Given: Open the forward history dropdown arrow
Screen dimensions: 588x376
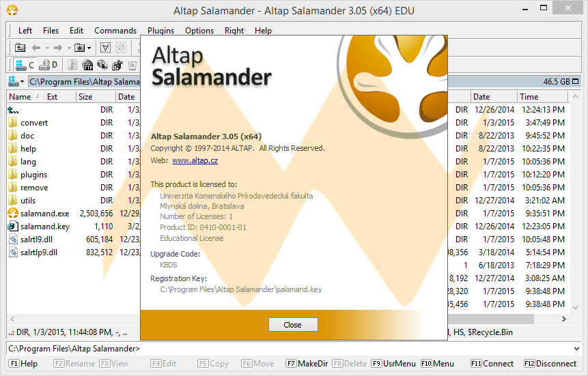Looking at the screenshot, I should click(69, 48).
